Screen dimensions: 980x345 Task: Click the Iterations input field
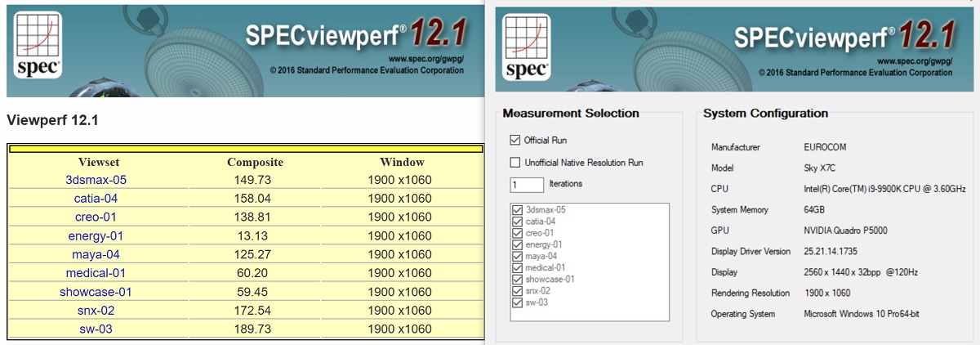527,184
